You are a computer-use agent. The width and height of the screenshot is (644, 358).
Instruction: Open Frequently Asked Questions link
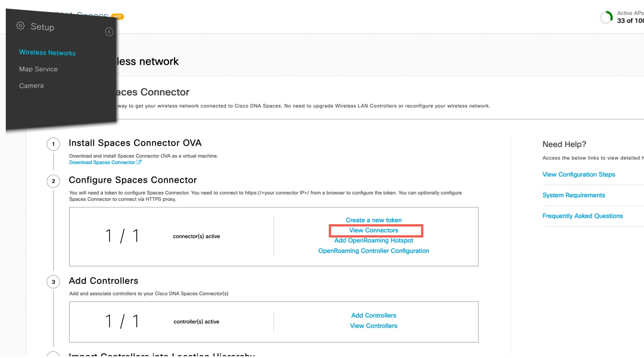[x=583, y=216]
